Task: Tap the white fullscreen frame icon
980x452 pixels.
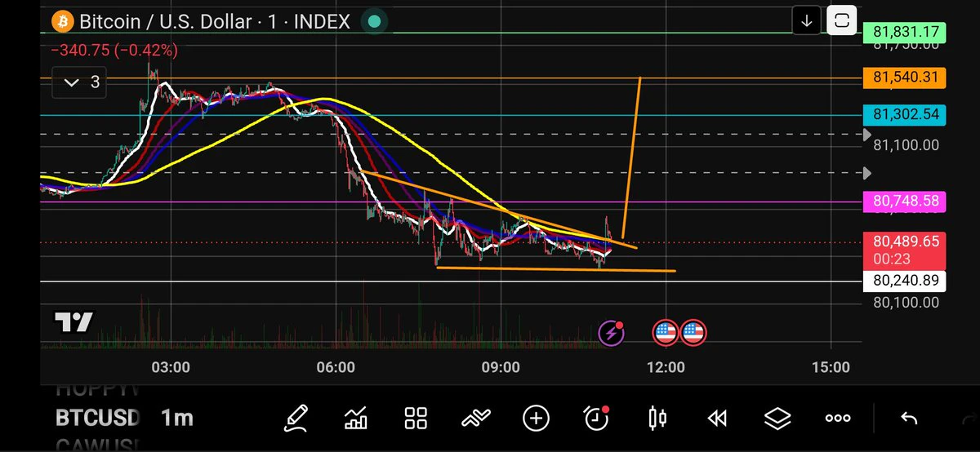Action: click(x=841, y=21)
